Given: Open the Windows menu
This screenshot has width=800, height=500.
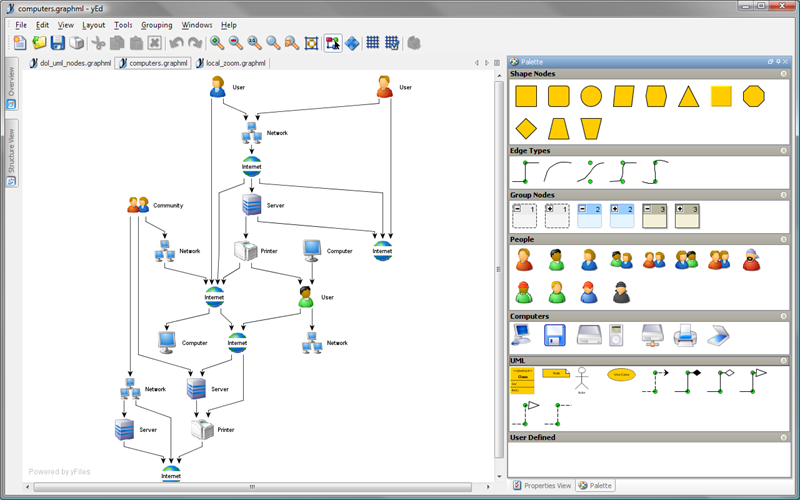Looking at the screenshot, I should 196,24.
